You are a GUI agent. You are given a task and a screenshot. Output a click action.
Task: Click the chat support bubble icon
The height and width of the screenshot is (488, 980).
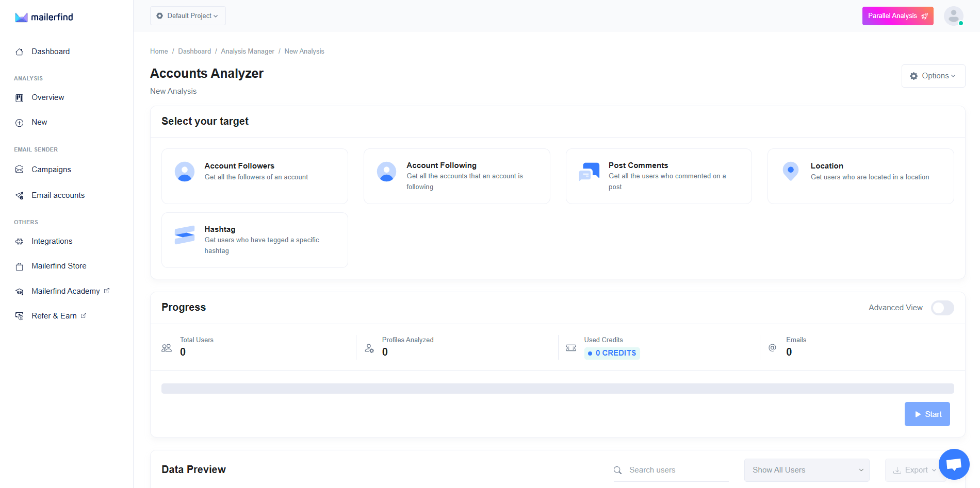953,463
